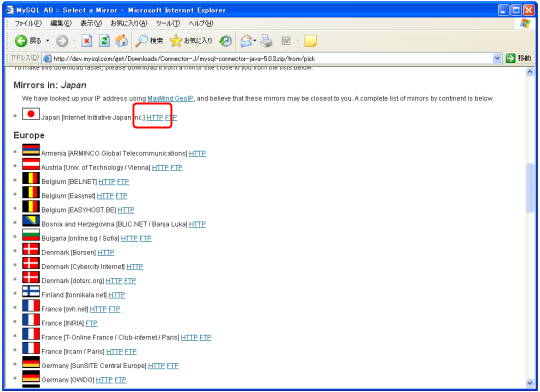Open the Back button history dropdown arrow
The height and width of the screenshot is (392, 540).
tap(48, 41)
